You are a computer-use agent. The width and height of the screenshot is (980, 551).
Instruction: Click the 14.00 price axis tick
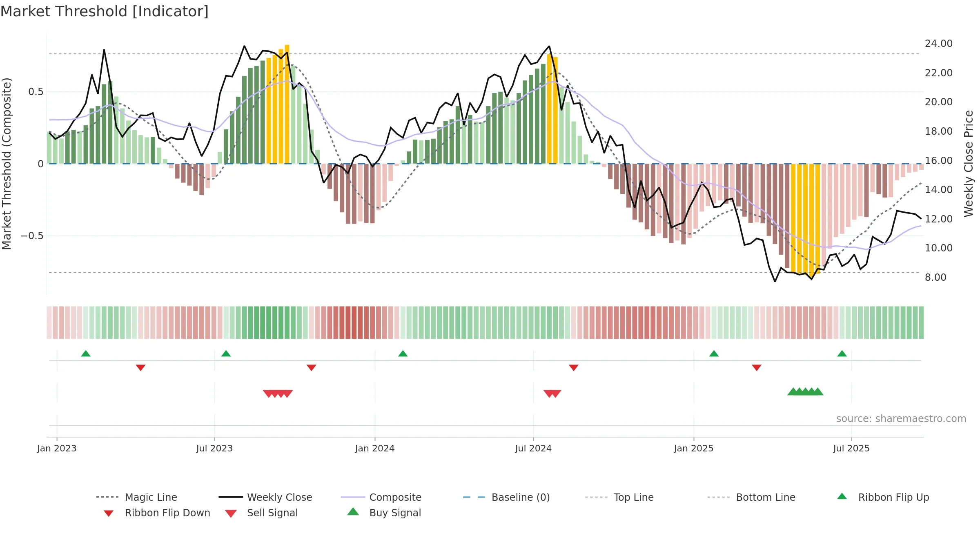pyautogui.click(x=939, y=189)
